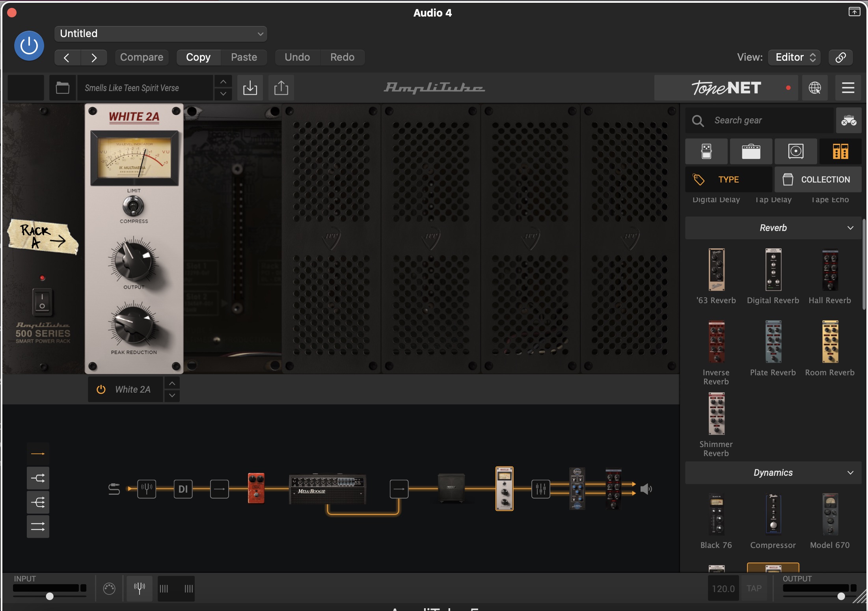Open the preset browser folder icon
Image resolution: width=868 pixels, height=611 pixels.
[62, 88]
